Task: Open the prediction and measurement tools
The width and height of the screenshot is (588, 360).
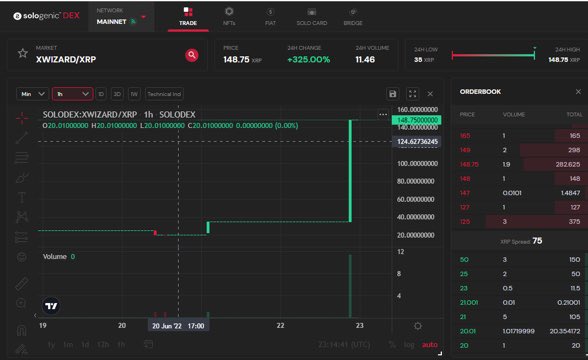Action: pyautogui.click(x=22, y=237)
